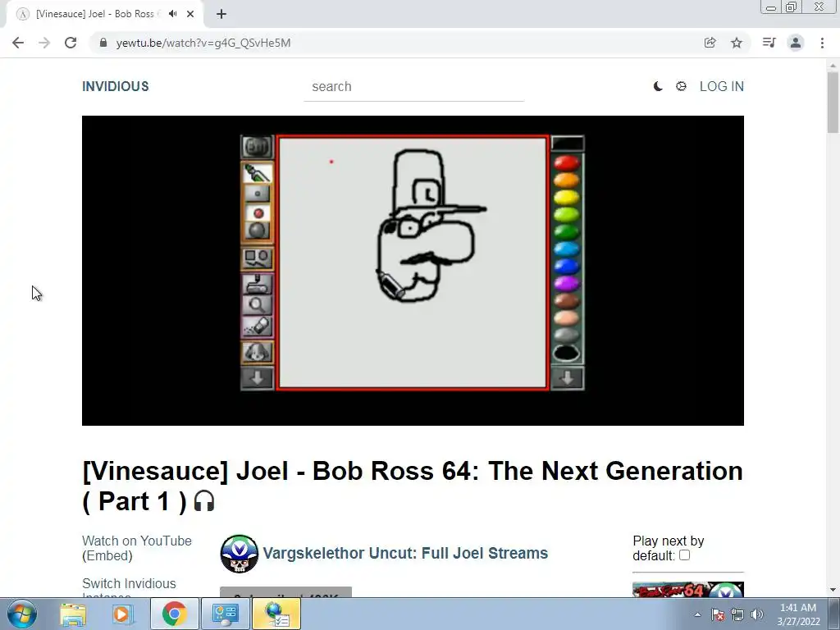Screen dimensions: 840x630
Task: Click the Vargskelethor channel avatar
Action: [x=239, y=554]
